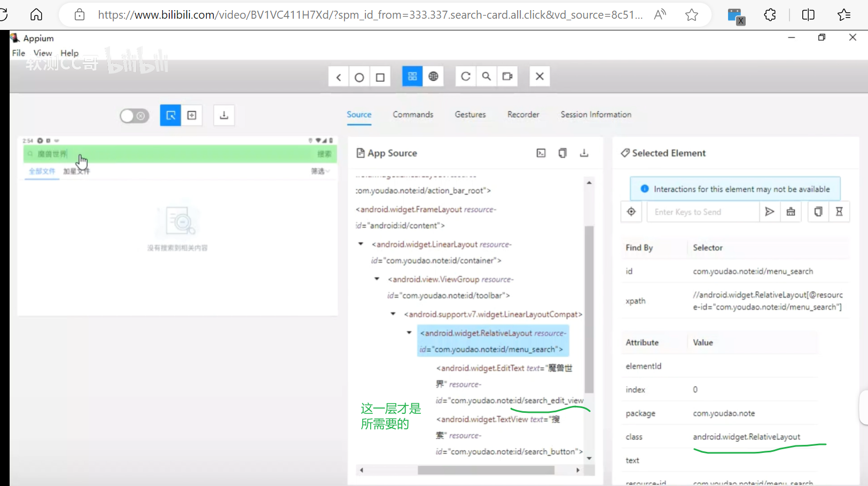The height and width of the screenshot is (486, 868).
Task: Click the xpath selector value
Action: coord(768,301)
